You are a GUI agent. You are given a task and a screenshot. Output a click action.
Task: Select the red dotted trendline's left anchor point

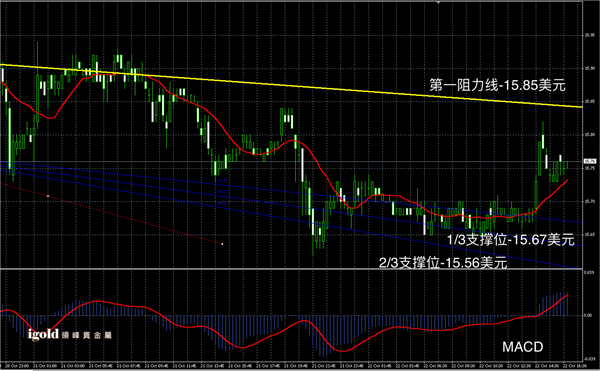(48, 196)
